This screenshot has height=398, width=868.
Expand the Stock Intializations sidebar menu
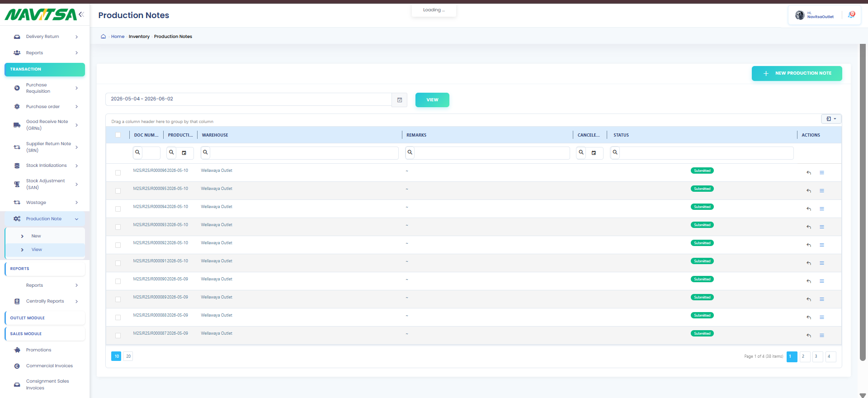tap(45, 166)
